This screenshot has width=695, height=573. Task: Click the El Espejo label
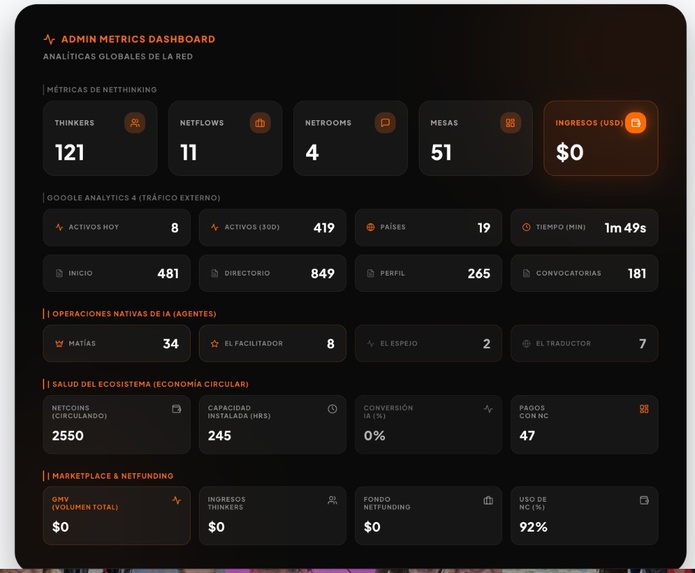click(399, 344)
